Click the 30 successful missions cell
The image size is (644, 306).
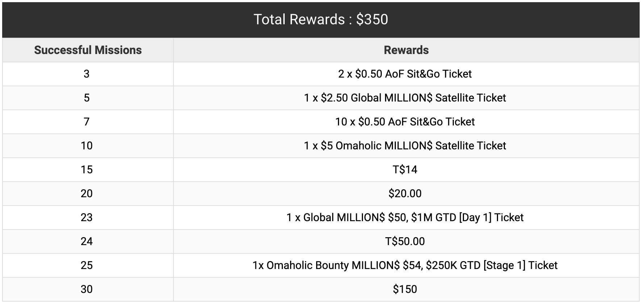(x=87, y=289)
